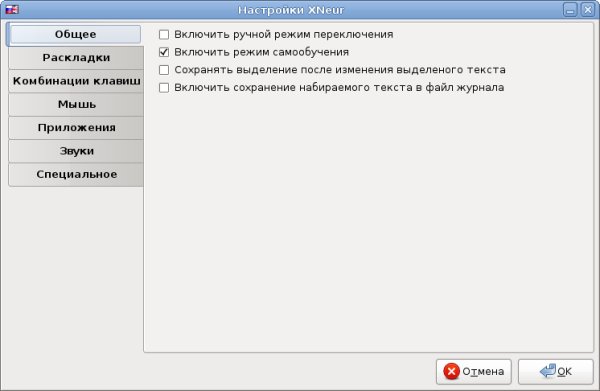Enable manual switching mode checkbox
600x391 pixels.
pyautogui.click(x=164, y=34)
